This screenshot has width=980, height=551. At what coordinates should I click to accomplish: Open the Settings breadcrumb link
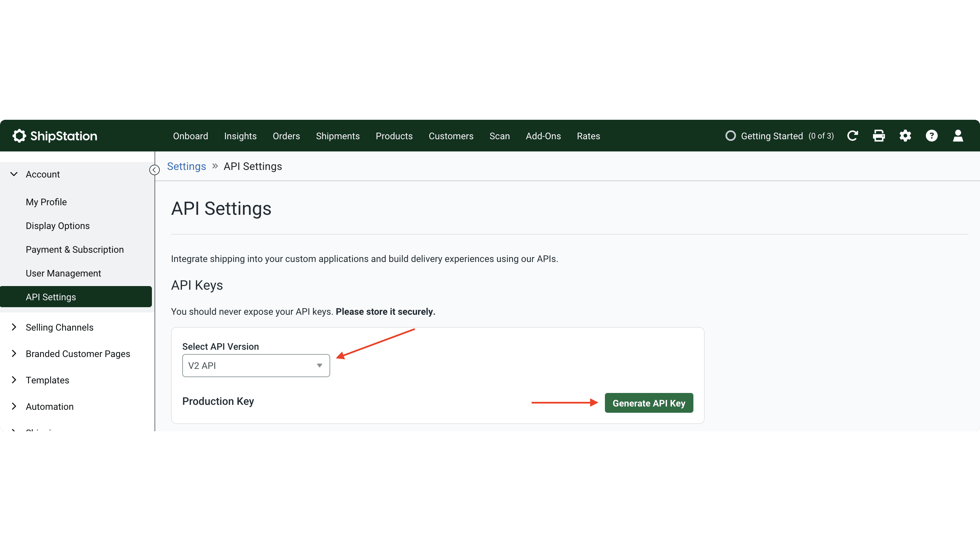[187, 166]
